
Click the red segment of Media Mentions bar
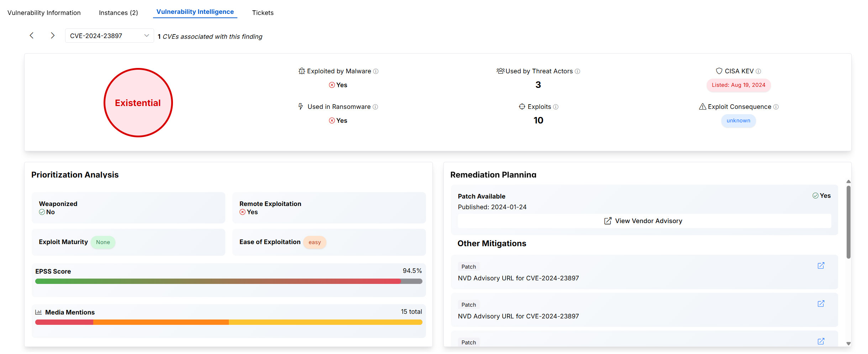(x=64, y=322)
